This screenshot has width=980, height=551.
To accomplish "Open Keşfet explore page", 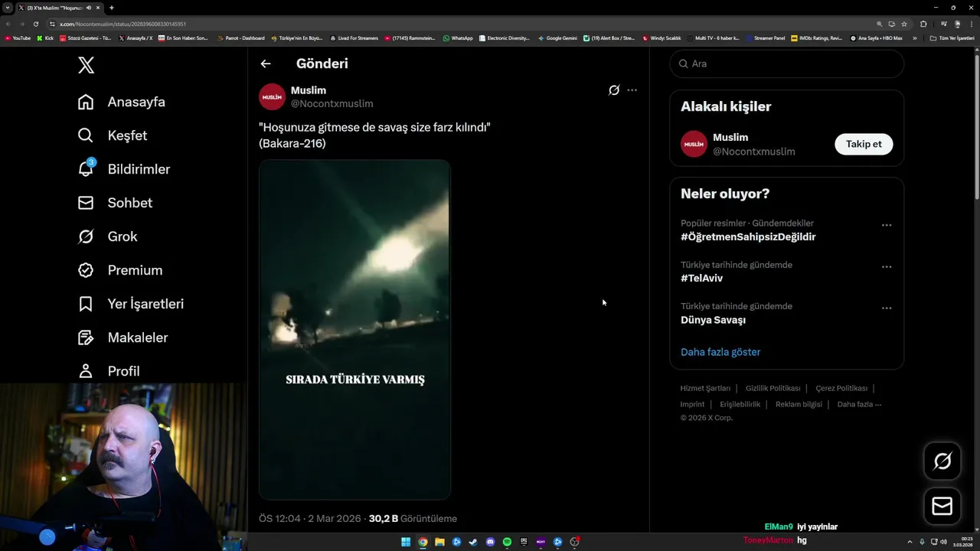I will pos(113,135).
